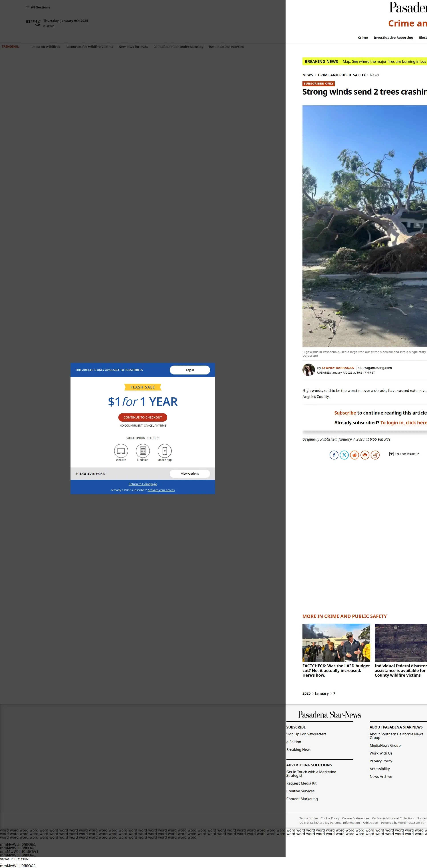Click the Mobile App phone icon
Viewport: 427px width, 868px height.
(165, 451)
